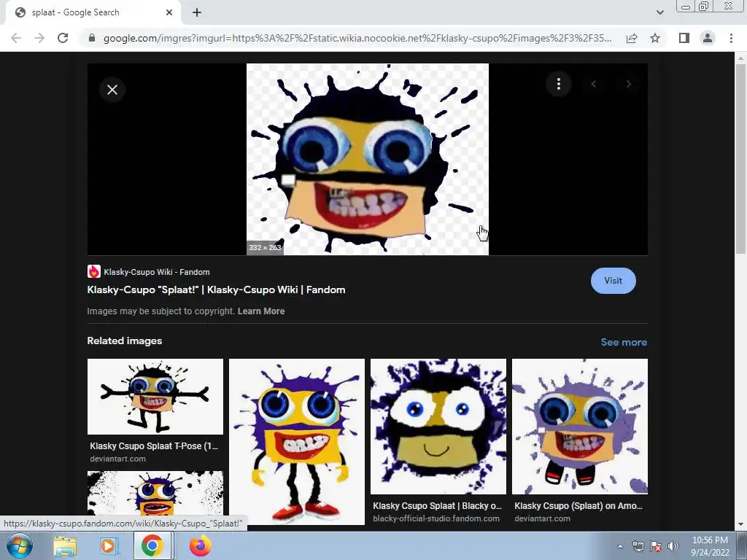Click the blacky-official-studio.fandom.com source text
Image resolution: width=747 pixels, height=560 pixels.
(x=436, y=518)
